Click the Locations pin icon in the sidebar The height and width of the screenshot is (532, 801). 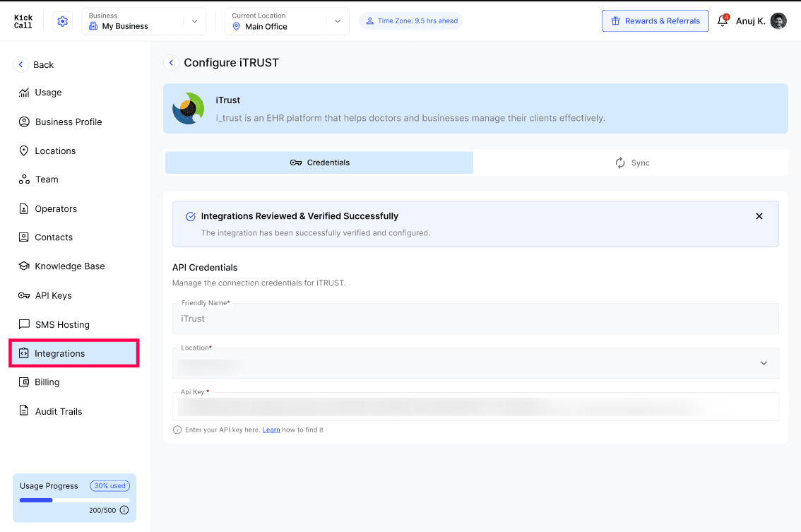23,150
